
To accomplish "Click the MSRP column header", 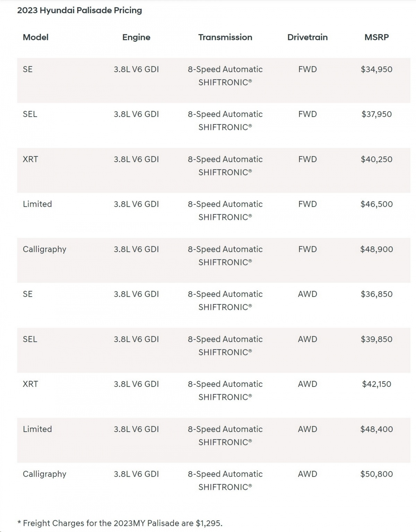I will [x=376, y=37].
